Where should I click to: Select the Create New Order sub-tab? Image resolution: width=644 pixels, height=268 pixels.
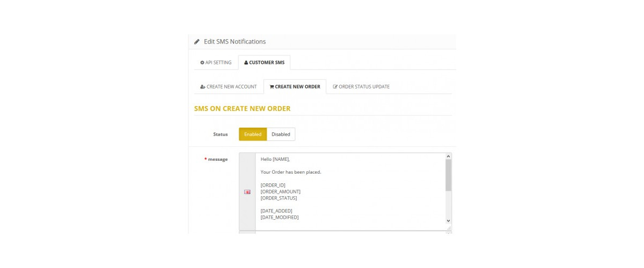(x=295, y=87)
